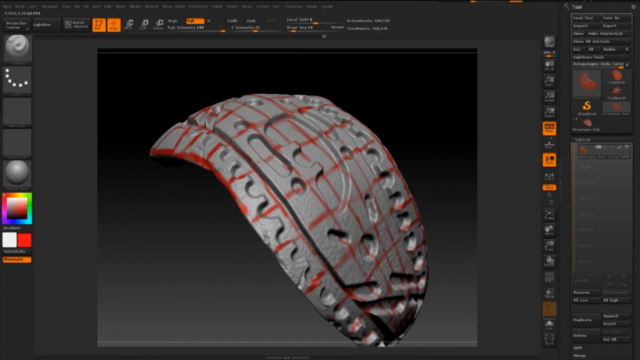
Task: Click the Move view icon
Action: click(x=549, y=230)
